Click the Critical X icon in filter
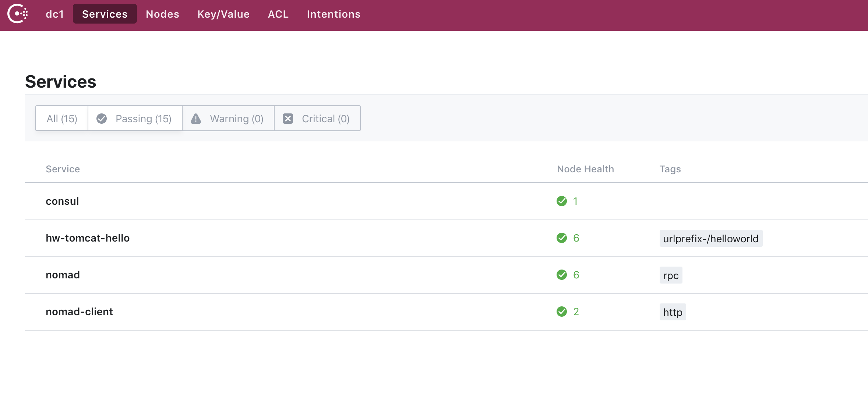 coord(288,119)
